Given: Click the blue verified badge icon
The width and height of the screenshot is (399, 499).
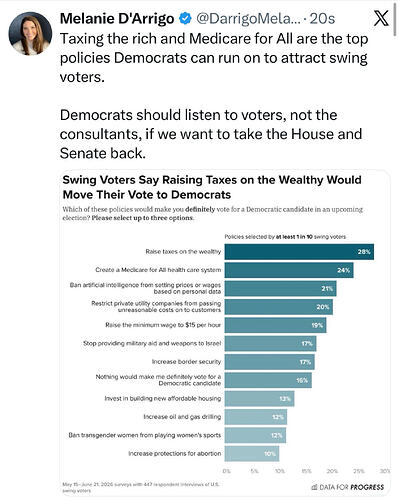Looking at the screenshot, I should [185, 19].
